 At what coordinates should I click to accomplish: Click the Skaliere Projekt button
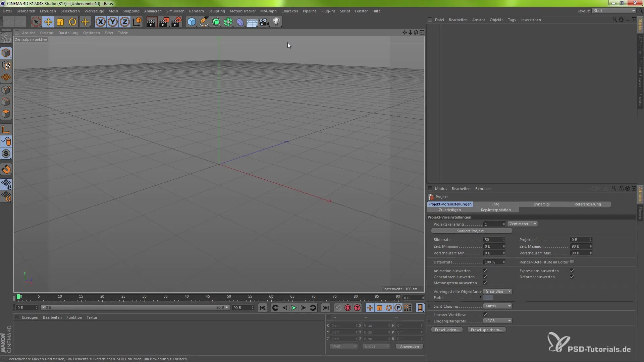[x=472, y=231]
